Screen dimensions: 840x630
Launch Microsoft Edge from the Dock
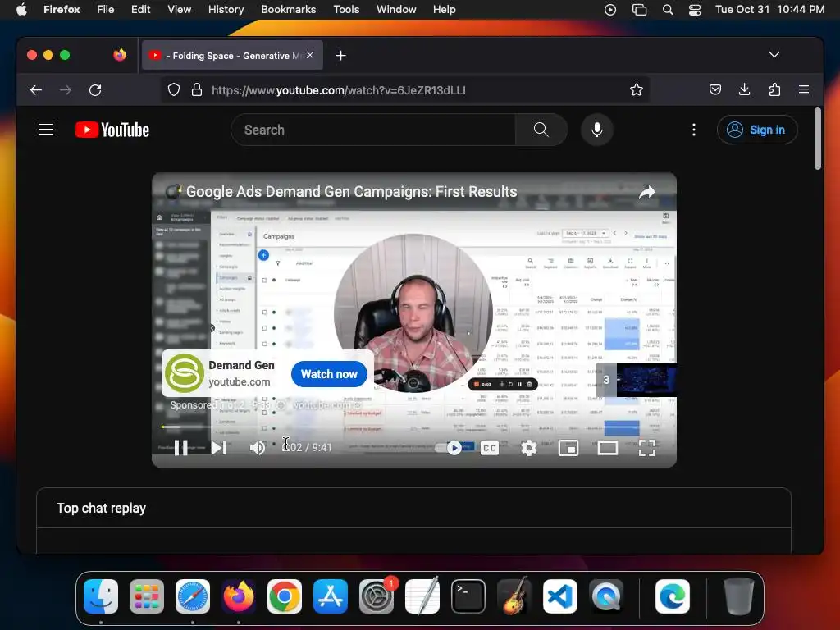coord(673,596)
